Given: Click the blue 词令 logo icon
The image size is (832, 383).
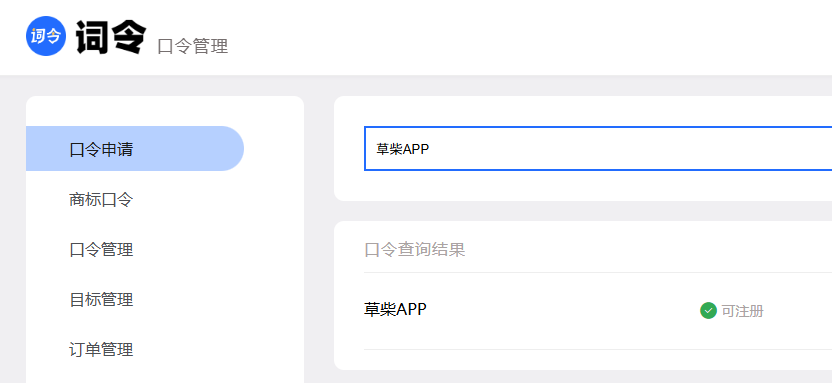Looking at the screenshot, I should tap(46, 36).
